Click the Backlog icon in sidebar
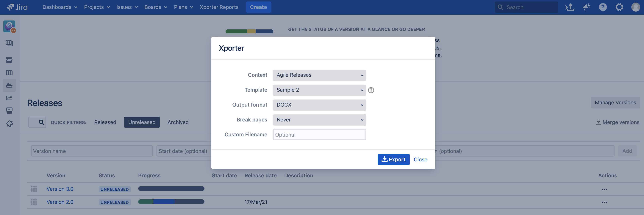The width and height of the screenshot is (644, 215). [9, 60]
